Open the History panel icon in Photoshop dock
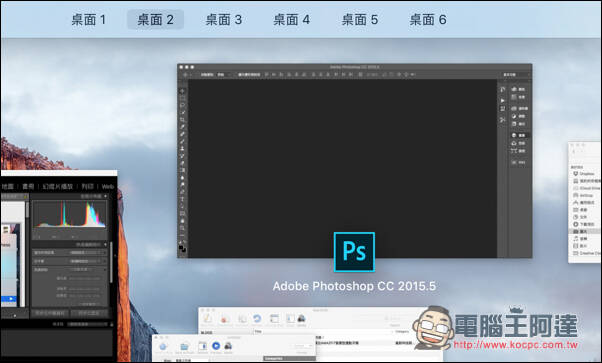The image size is (602, 363). pyautogui.click(x=503, y=90)
